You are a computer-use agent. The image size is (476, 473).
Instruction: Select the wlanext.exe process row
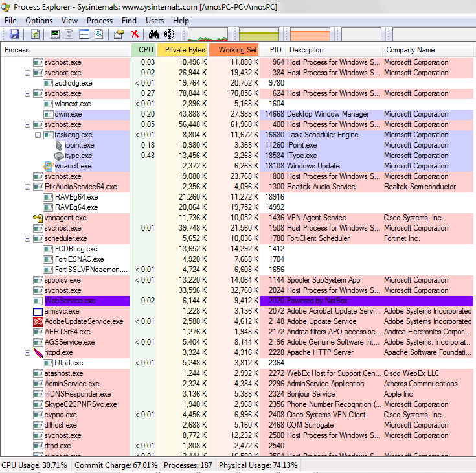point(237,104)
